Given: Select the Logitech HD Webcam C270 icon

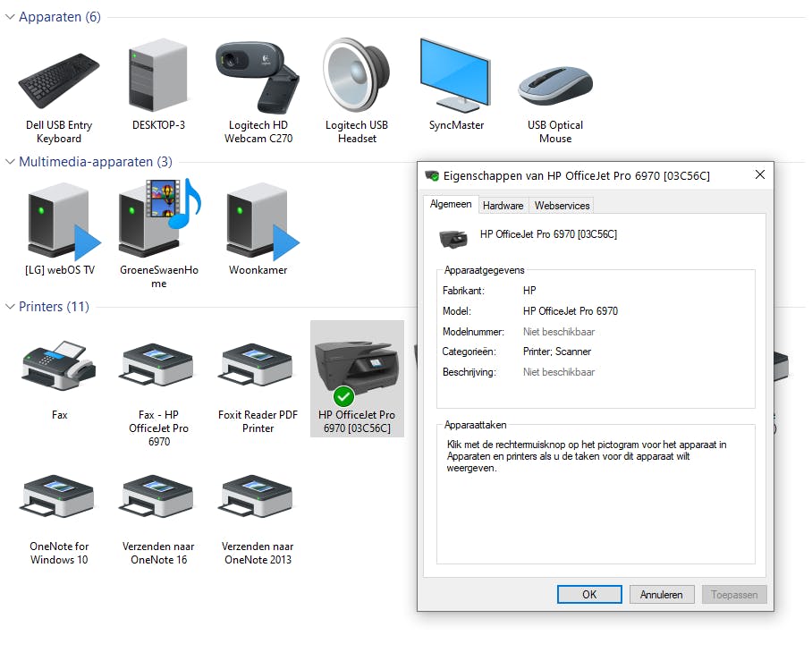Looking at the screenshot, I should 258,78.
